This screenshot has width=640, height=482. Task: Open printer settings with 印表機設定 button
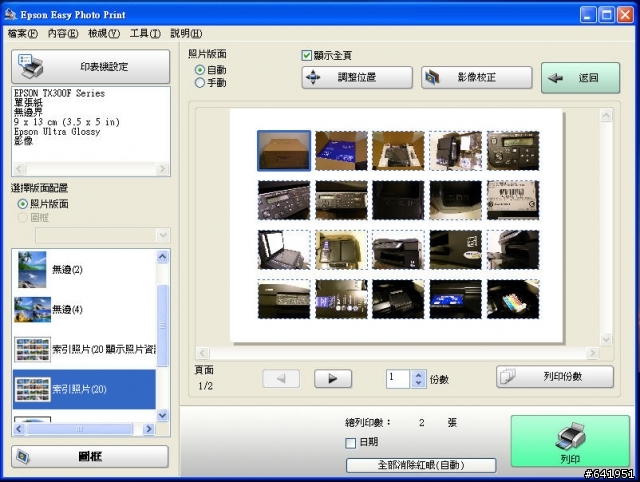[x=91, y=67]
